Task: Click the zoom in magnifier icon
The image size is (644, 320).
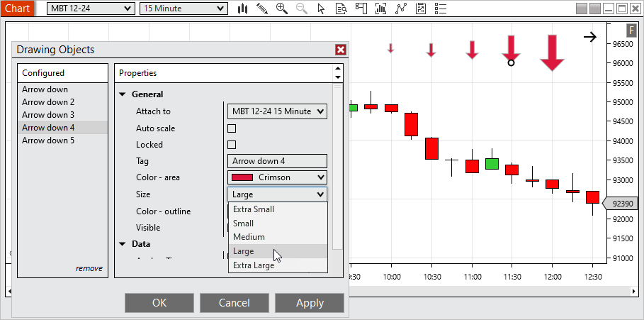Action: [x=282, y=9]
